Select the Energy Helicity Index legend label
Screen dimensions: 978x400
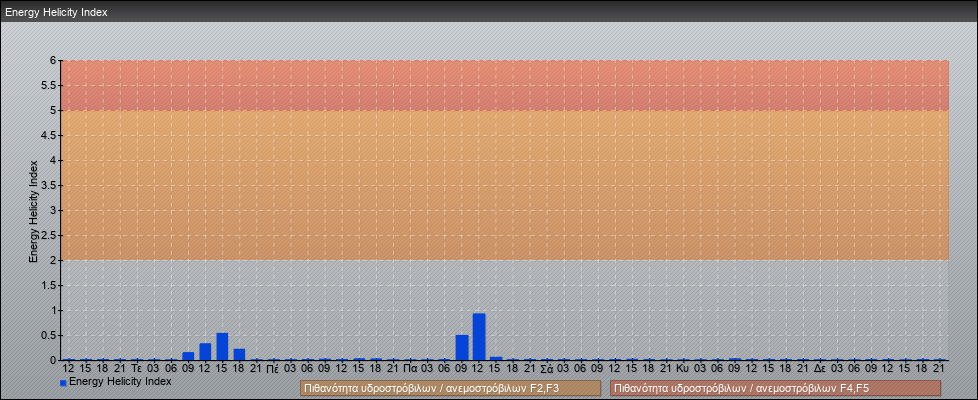pos(120,381)
